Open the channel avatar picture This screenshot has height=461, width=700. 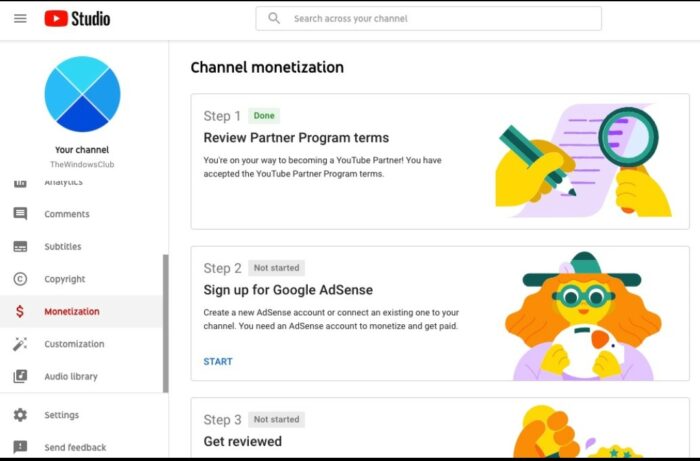point(82,94)
